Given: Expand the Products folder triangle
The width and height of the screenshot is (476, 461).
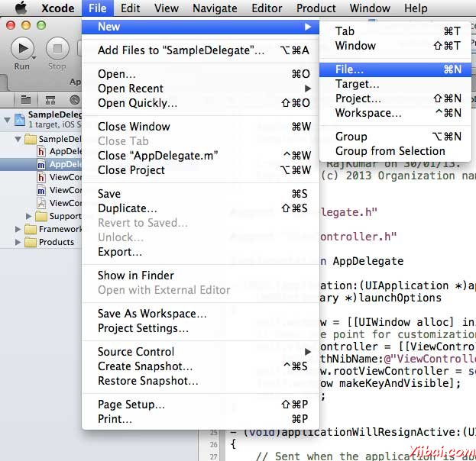Looking at the screenshot, I should (x=18, y=242).
